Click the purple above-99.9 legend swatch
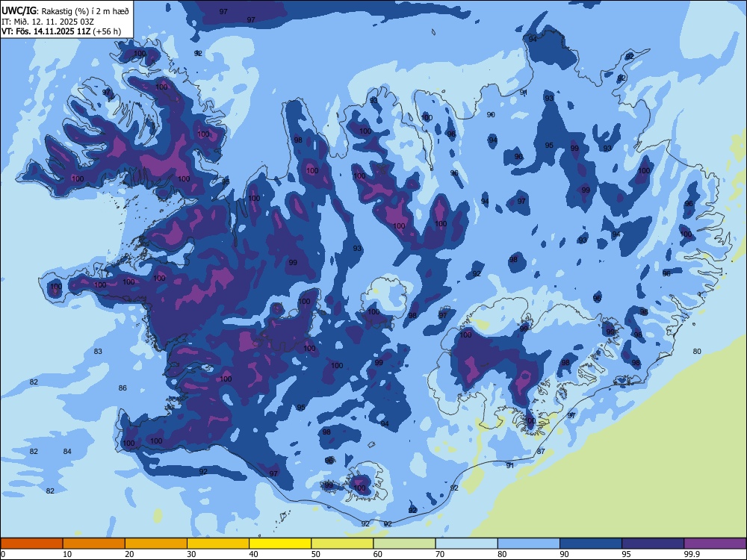The height and width of the screenshot is (560, 747). (x=715, y=544)
